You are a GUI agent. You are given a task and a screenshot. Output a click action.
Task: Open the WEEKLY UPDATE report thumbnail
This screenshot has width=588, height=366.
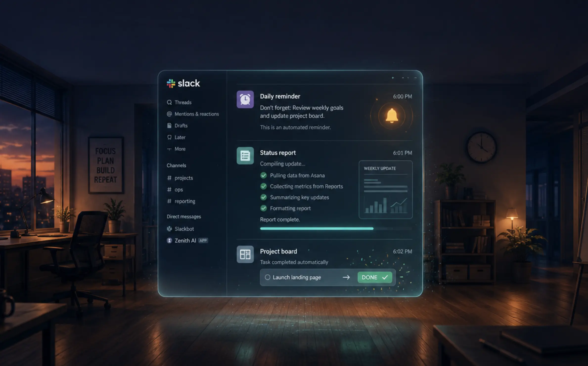coord(385,190)
